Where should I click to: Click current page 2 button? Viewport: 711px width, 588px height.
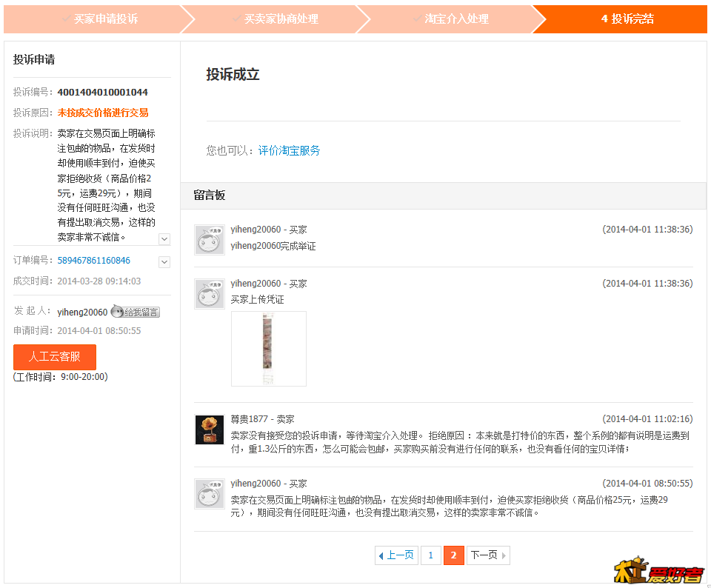pos(454,555)
